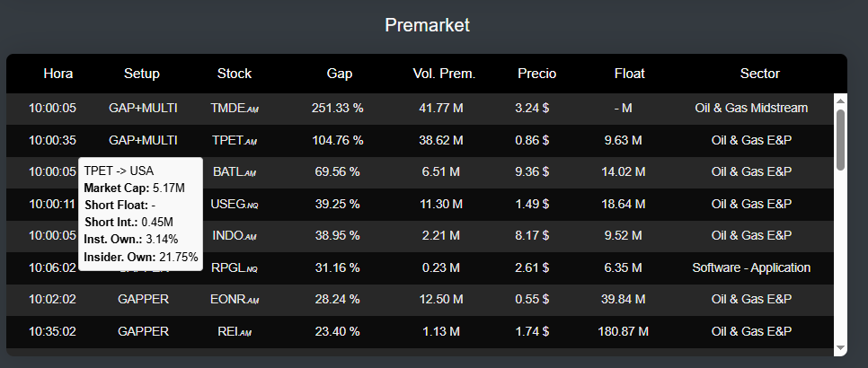Click the 9.36 $ price cell
This screenshot has width=868, height=368.
(x=532, y=171)
